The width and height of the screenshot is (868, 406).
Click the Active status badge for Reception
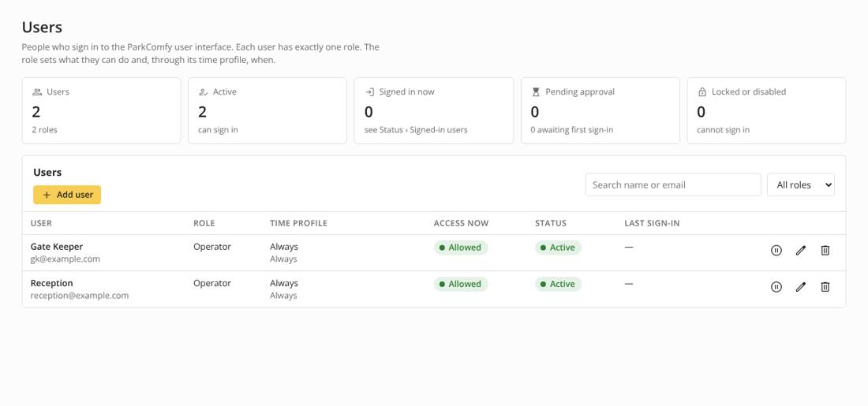(x=558, y=285)
